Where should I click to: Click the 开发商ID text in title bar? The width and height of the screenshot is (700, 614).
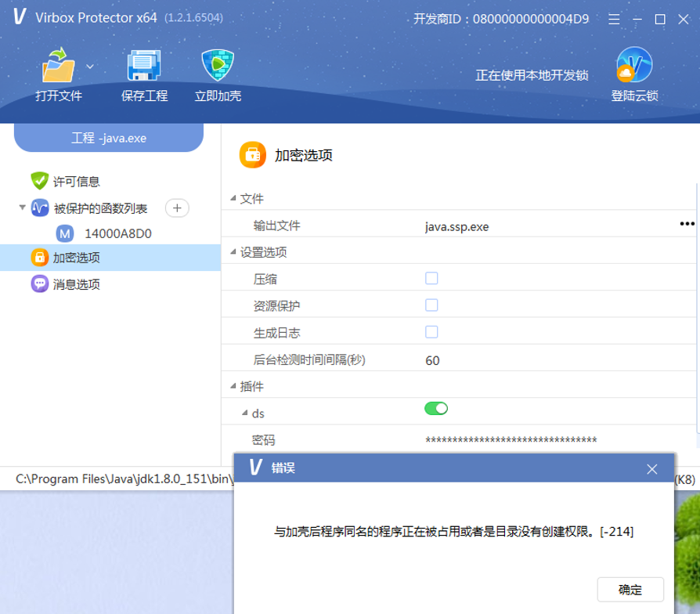click(x=501, y=19)
